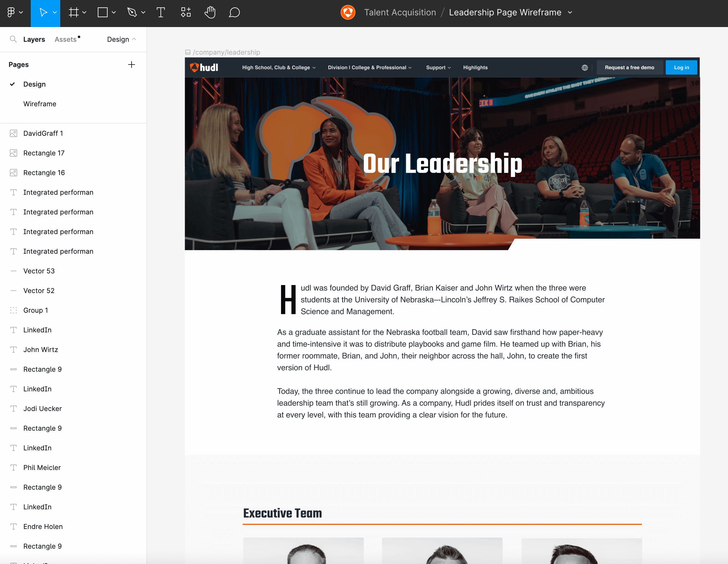The width and height of the screenshot is (728, 564).
Task: Activate the Hand tool
Action: coord(210,13)
